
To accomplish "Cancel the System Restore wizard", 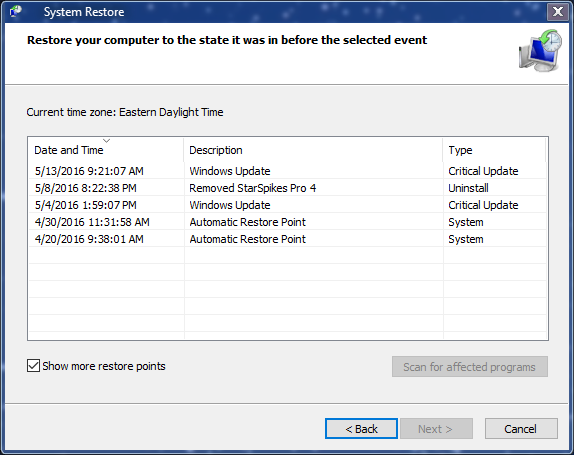I will (x=521, y=429).
